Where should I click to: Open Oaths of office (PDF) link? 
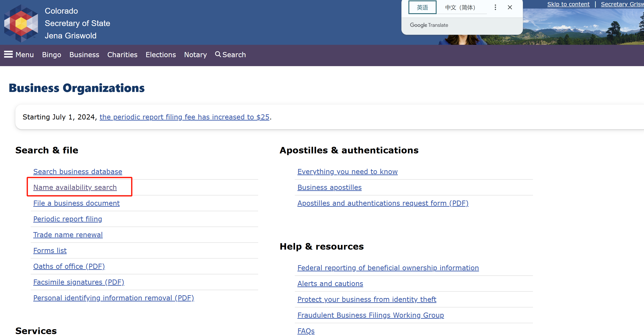pyautogui.click(x=69, y=266)
